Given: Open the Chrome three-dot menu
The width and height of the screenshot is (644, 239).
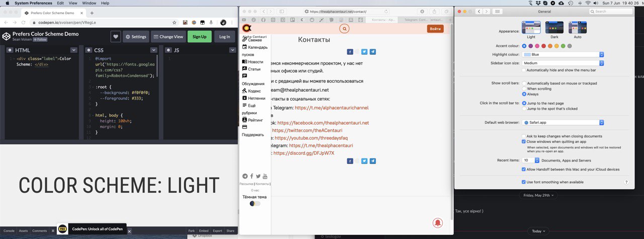Looking at the screenshot, I should (x=233, y=22).
